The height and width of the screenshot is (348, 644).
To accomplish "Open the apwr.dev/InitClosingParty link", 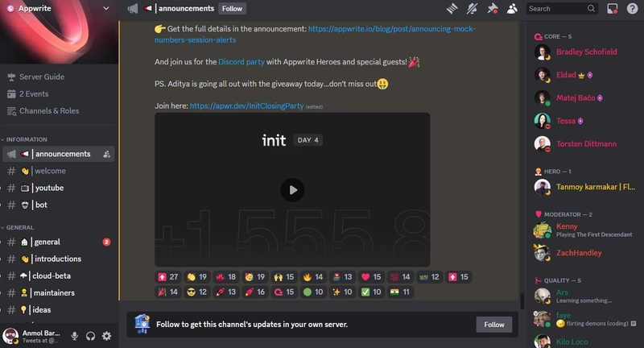I will click(x=246, y=106).
